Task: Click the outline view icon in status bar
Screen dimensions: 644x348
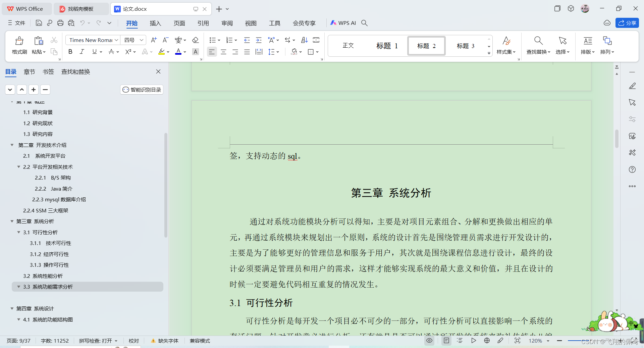Action: 460,341
